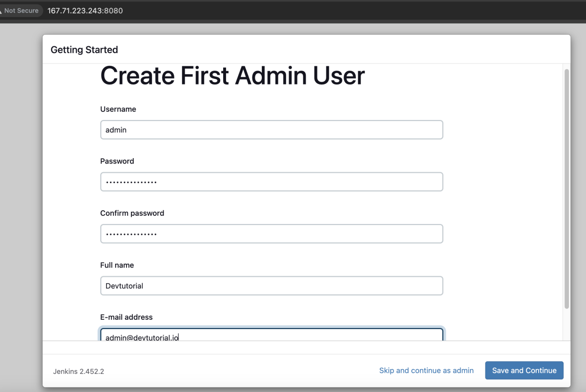
Task: Submit with the Save and Continue button
Action: pos(524,371)
